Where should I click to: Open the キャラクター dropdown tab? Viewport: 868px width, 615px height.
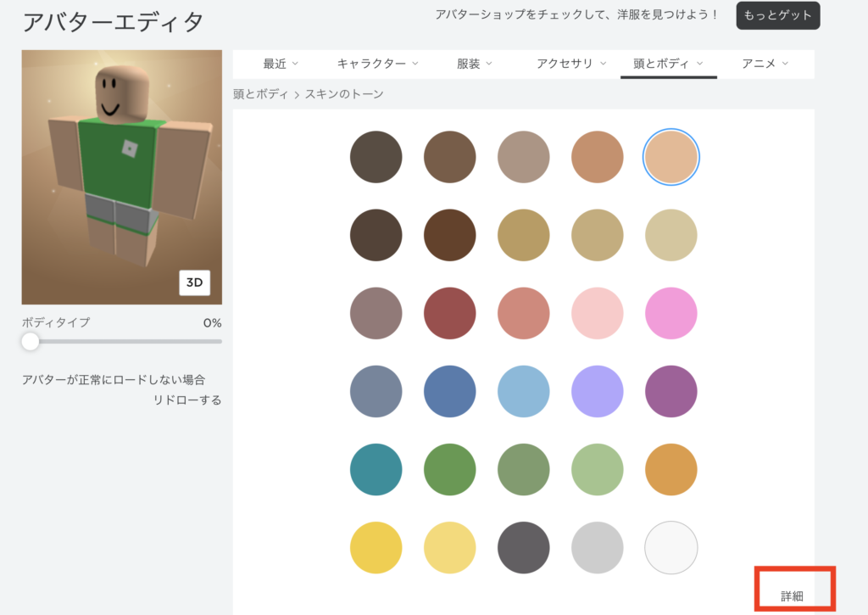coord(377,64)
